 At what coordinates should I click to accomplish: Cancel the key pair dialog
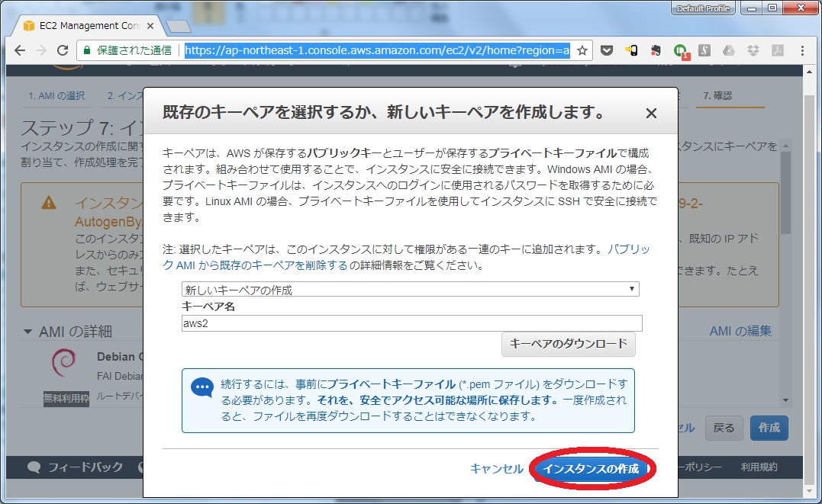coord(496,468)
